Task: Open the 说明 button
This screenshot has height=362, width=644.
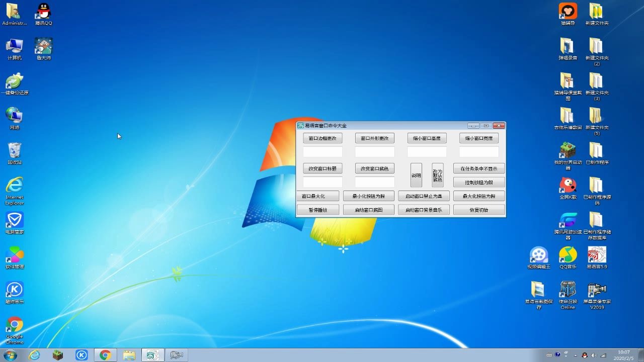Action: click(416, 175)
